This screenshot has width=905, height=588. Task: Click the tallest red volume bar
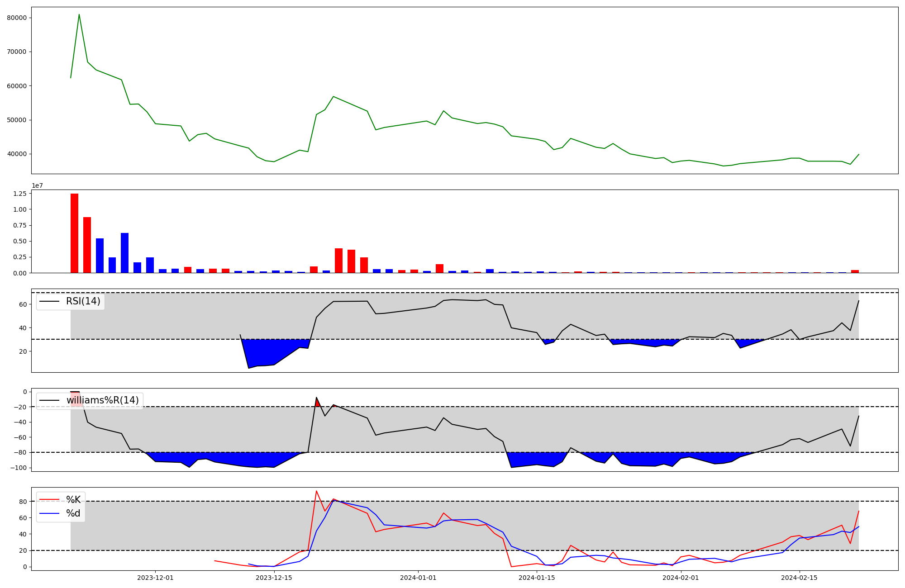pyautogui.click(x=74, y=233)
